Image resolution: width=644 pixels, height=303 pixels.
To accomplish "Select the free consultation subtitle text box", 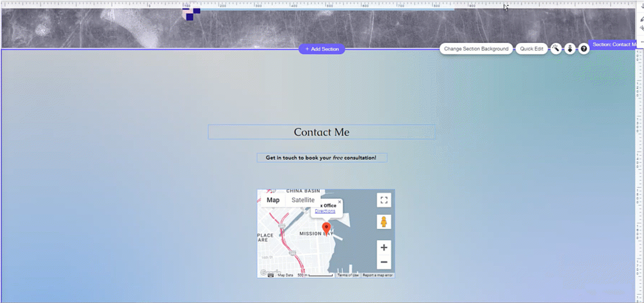I will [321, 158].
